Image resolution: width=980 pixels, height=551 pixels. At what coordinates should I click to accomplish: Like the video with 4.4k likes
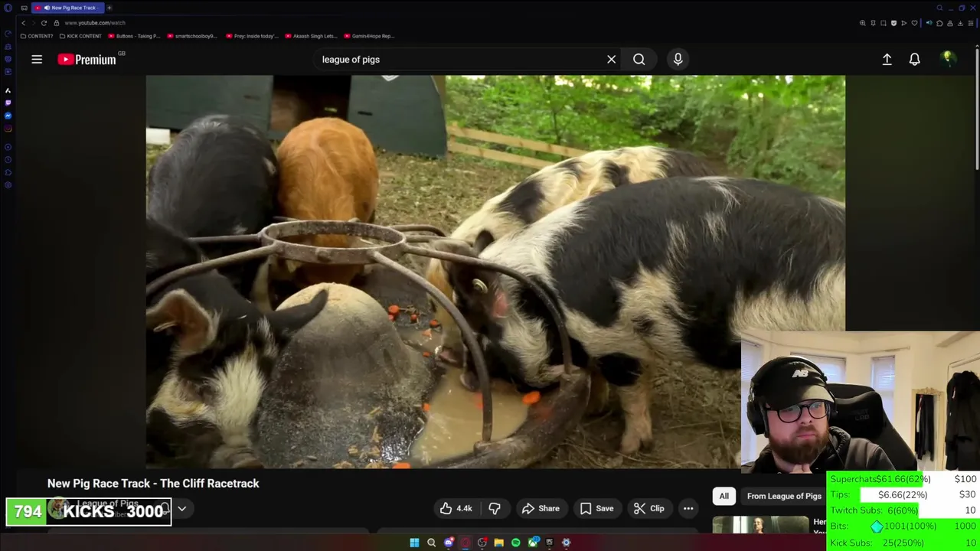pos(456,508)
